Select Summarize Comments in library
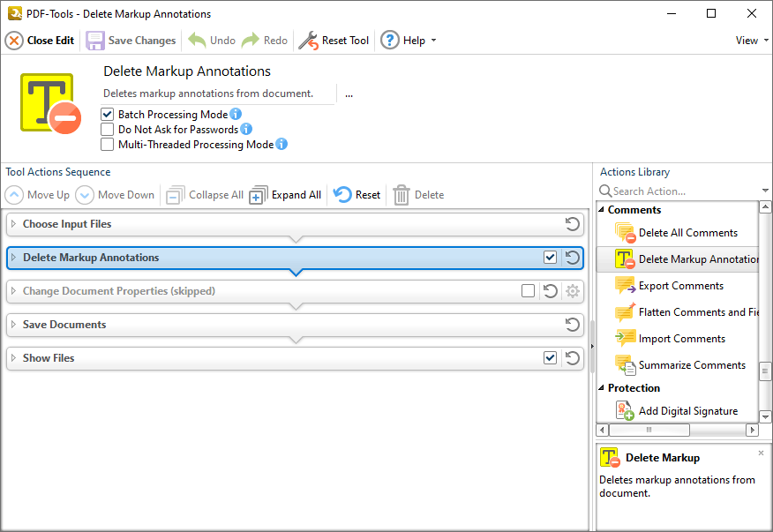 (676, 365)
